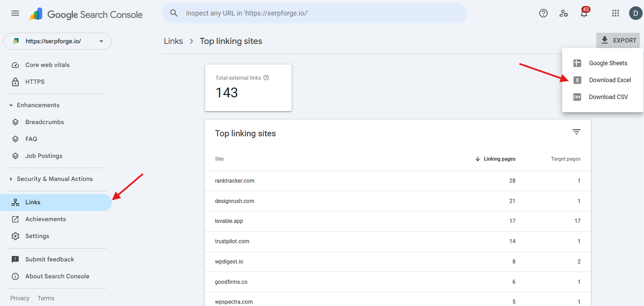644x306 pixels.
Task: Click the Excel file icon
Action: pos(577,80)
